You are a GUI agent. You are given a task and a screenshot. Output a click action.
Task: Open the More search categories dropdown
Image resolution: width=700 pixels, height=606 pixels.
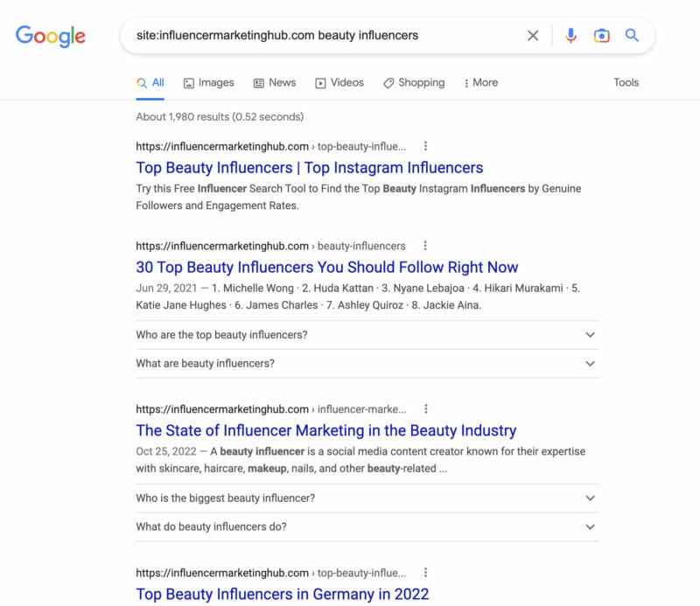click(480, 82)
